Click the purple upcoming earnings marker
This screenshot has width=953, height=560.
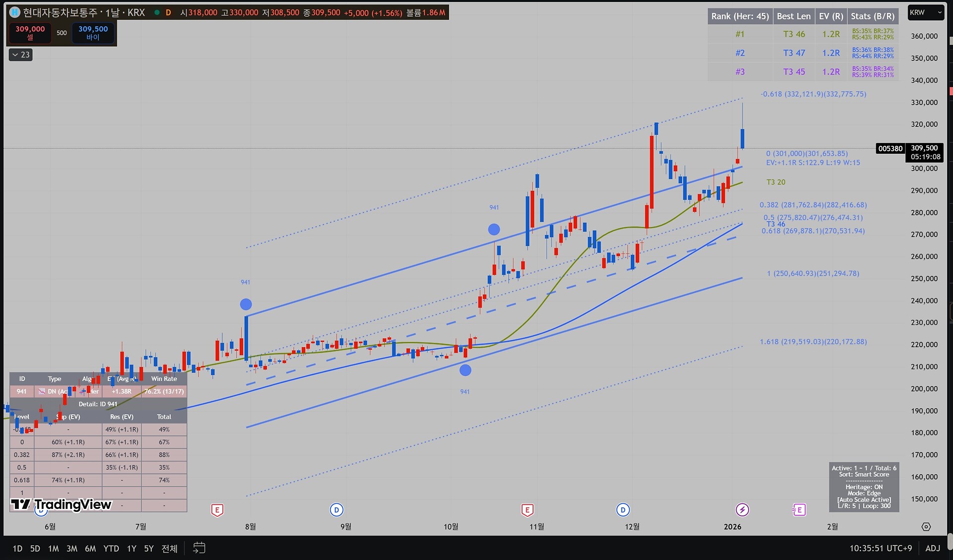[799, 509]
